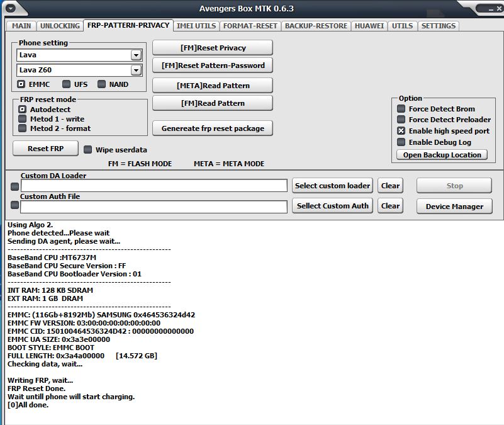Viewport: 504px width, 425px height.
Task: Select the UFS storage type
Action: tap(67, 84)
